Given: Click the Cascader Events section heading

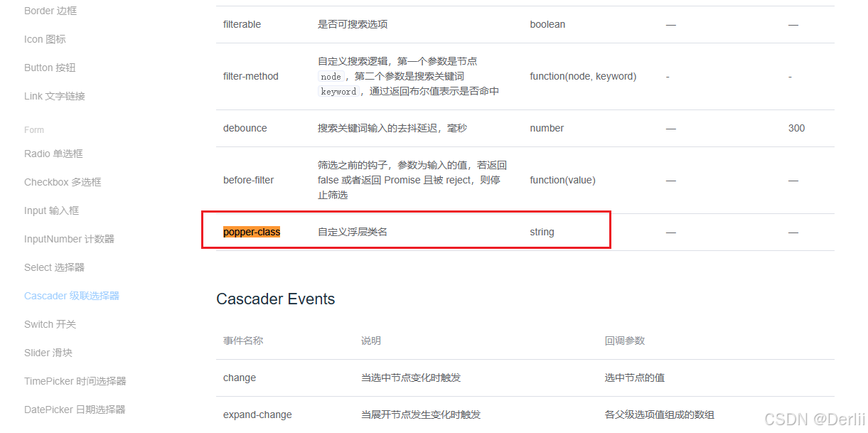Looking at the screenshot, I should click(275, 299).
